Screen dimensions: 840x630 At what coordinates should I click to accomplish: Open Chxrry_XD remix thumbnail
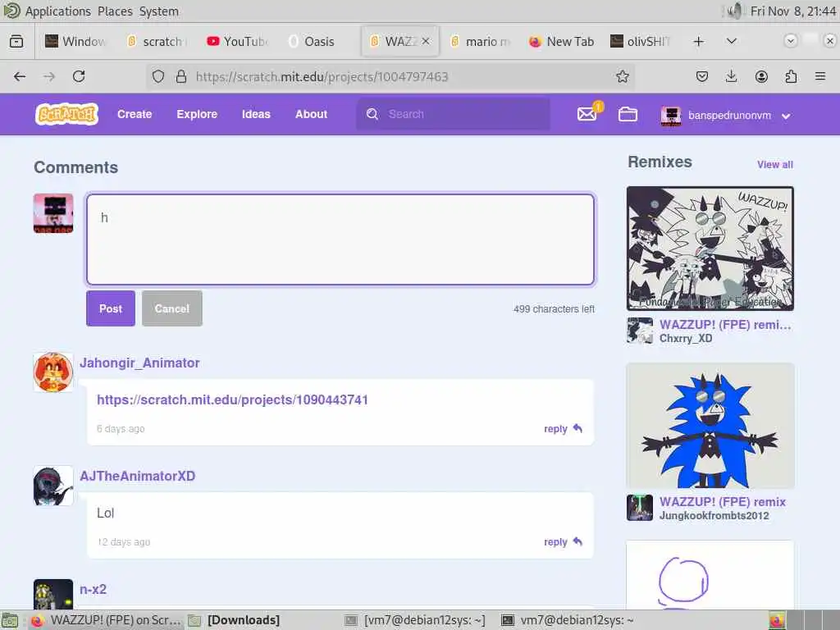coord(710,249)
